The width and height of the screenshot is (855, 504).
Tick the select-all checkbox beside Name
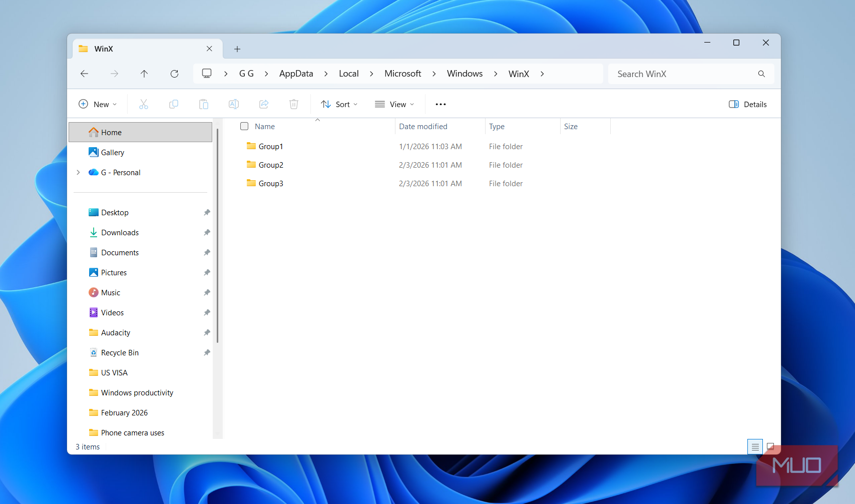coord(244,126)
